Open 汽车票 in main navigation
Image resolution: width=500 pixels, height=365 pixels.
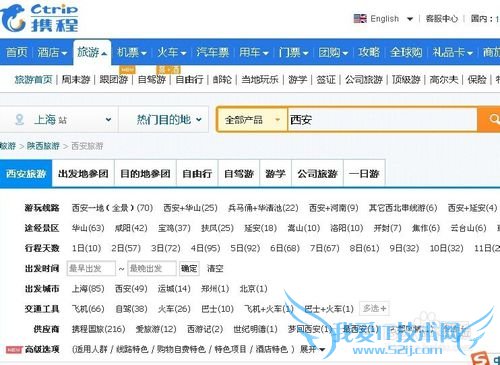[x=212, y=52]
